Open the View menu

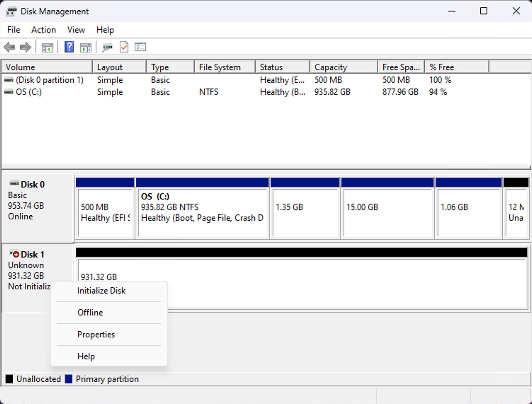pyautogui.click(x=76, y=30)
